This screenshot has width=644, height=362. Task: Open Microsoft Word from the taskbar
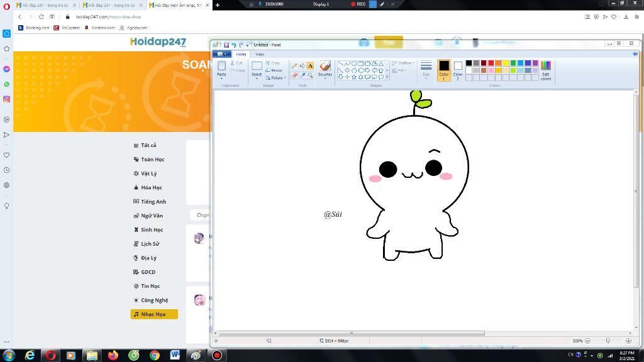click(x=175, y=355)
